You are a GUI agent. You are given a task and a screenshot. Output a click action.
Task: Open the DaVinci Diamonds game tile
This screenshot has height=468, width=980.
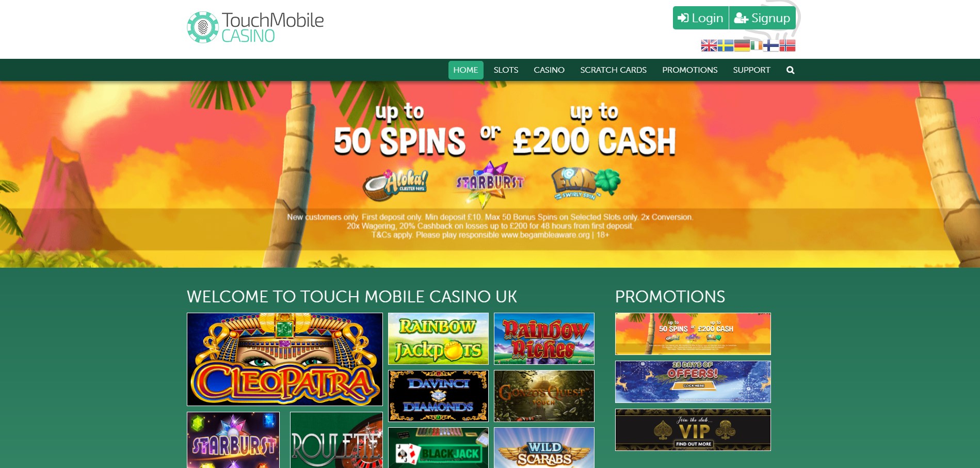click(x=438, y=396)
